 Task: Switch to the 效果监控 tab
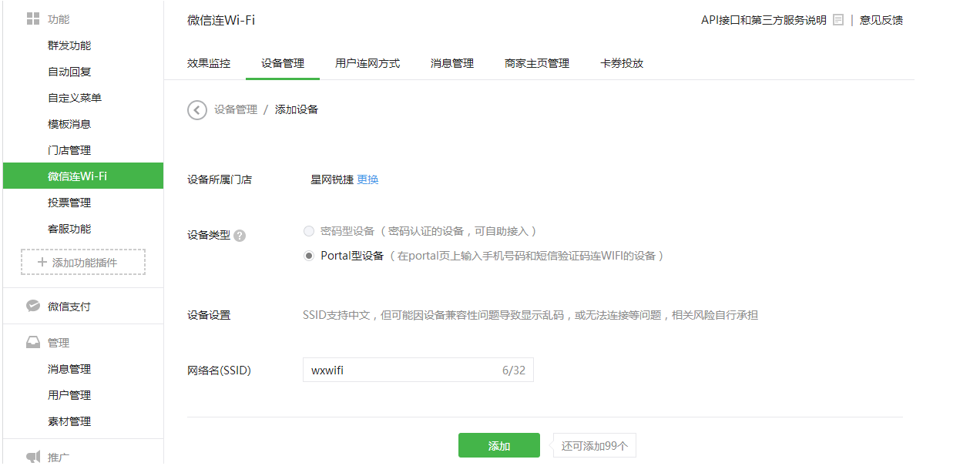click(209, 63)
